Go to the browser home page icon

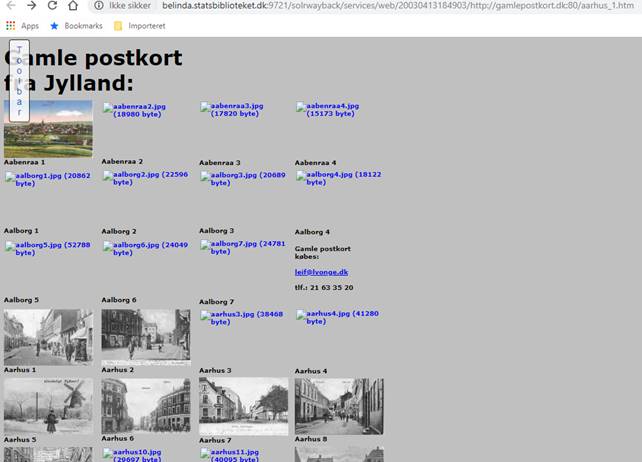[x=73, y=6]
